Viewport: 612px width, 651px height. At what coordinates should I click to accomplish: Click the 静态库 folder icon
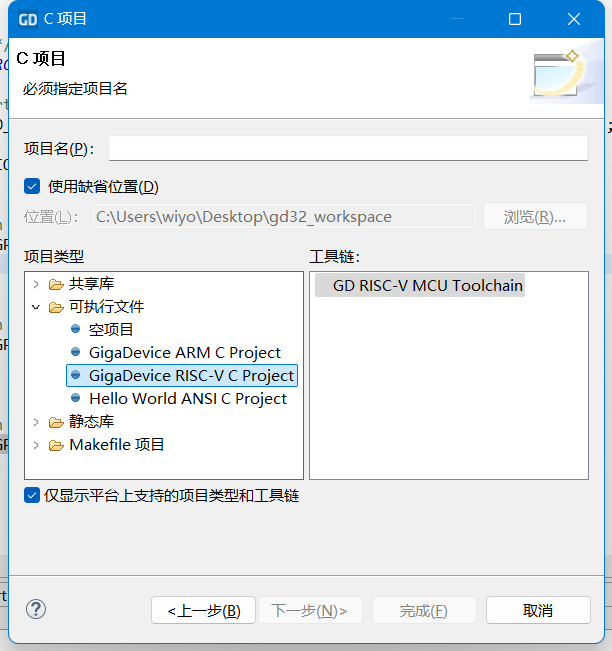click(x=56, y=423)
